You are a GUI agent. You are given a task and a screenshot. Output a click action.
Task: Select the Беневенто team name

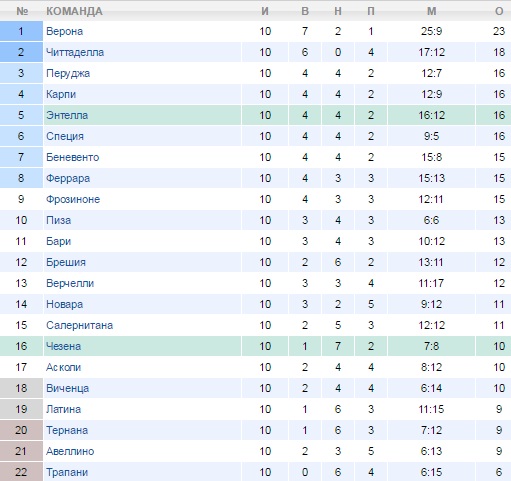[x=73, y=157]
